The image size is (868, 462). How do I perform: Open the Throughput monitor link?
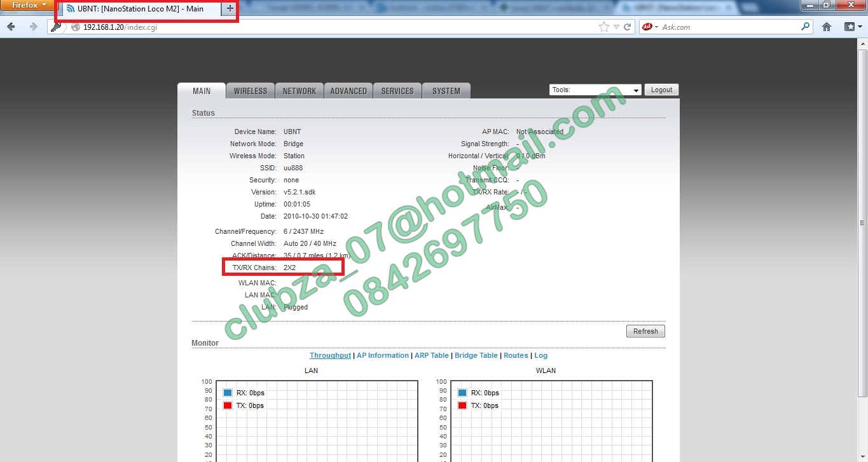(x=330, y=355)
